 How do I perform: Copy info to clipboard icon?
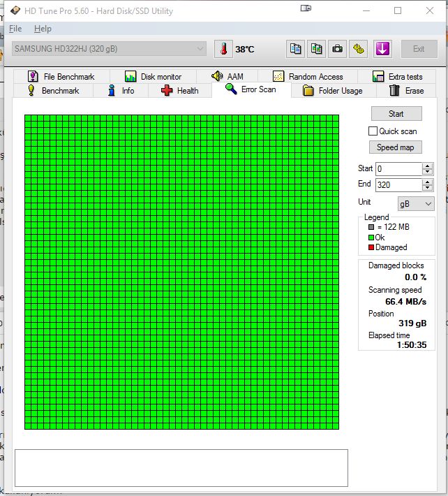click(x=295, y=49)
